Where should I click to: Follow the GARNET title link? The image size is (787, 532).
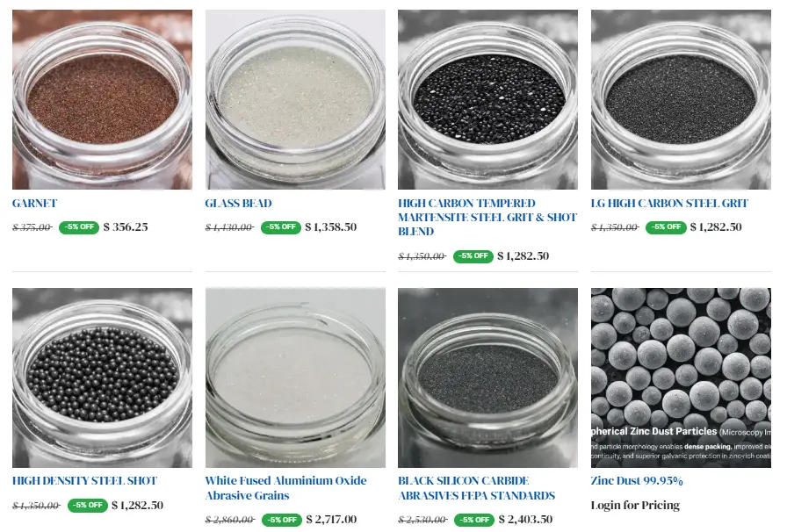point(34,204)
